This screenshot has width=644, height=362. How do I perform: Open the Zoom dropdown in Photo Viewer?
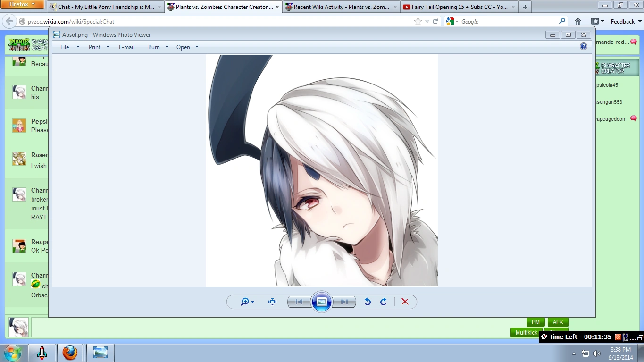247,302
